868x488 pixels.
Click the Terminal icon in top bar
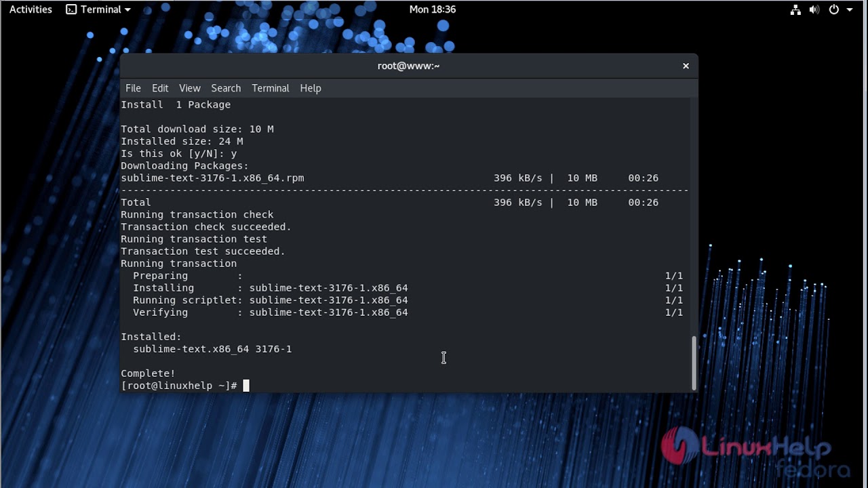click(x=71, y=9)
